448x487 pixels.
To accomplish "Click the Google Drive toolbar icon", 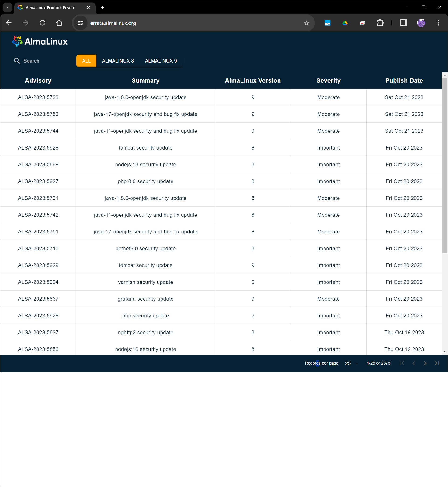I will 345,23.
